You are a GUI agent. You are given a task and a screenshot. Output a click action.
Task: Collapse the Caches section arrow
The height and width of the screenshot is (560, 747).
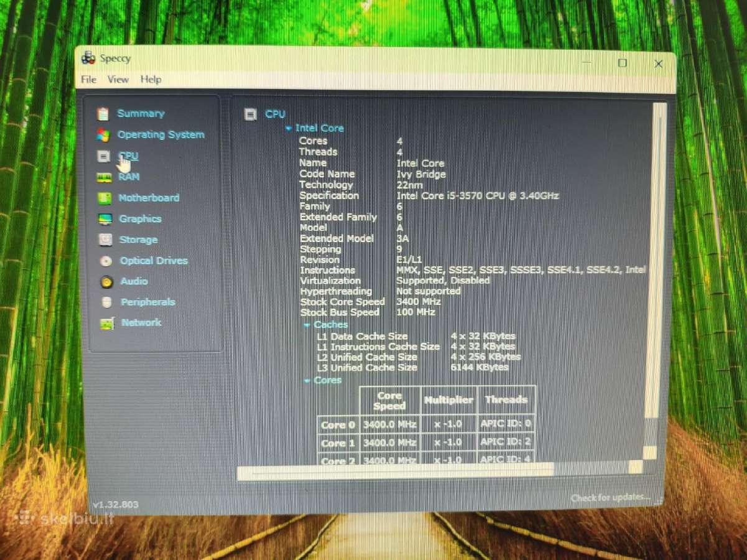(x=306, y=325)
